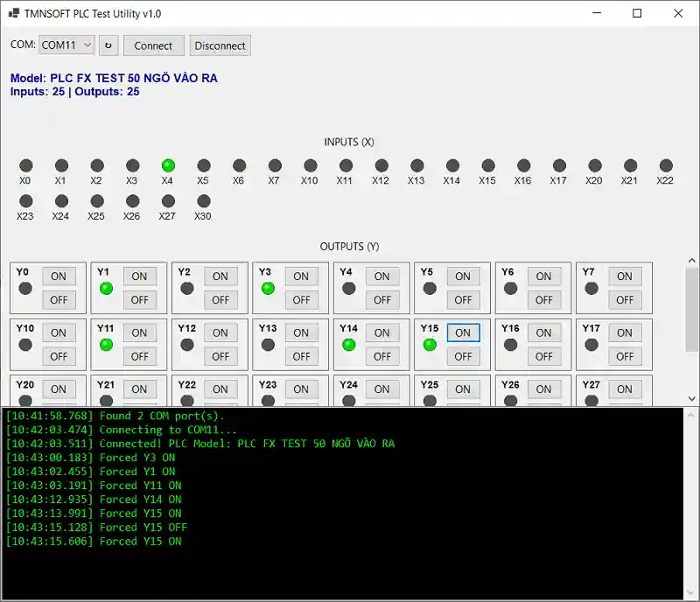Click the X0 input indicator circle
The width and height of the screenshot is (700, 602).
click(26, 165)
